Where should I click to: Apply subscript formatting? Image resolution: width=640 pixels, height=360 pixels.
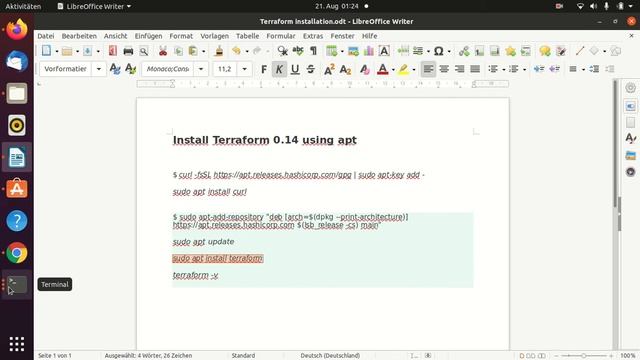point(345,69)
